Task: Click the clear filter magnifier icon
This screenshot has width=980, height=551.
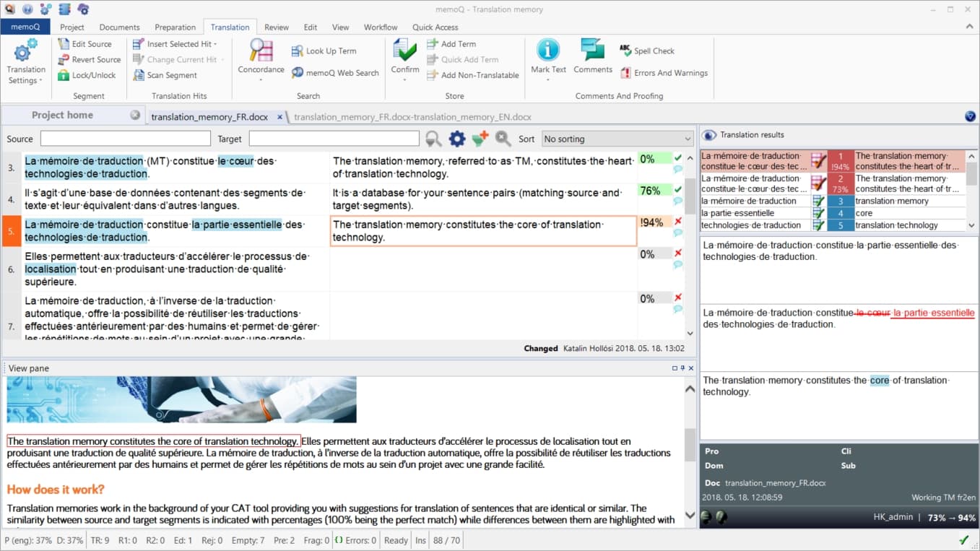Action: coord(503,139)
